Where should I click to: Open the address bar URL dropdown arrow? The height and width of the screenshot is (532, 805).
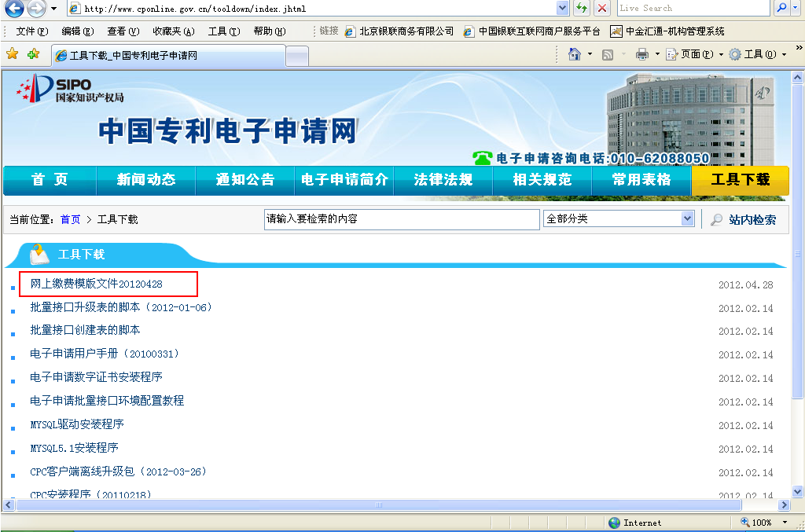[562, 8]
